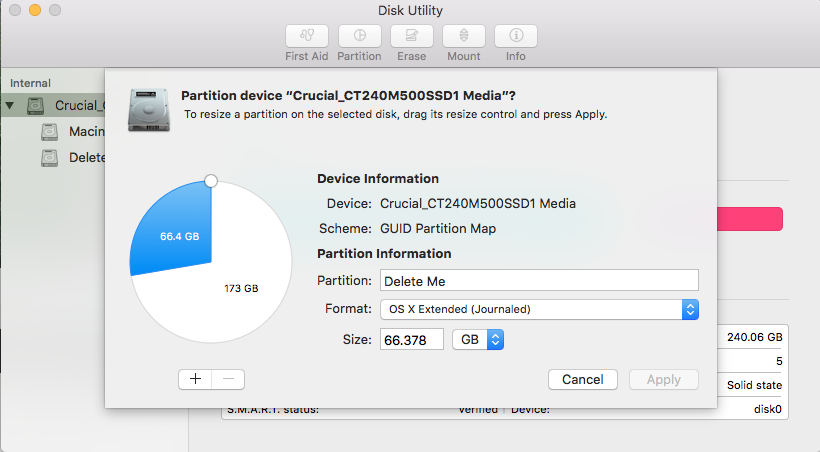Click the 240.06 GB capacity value
Image resolution: width=820 pixels, height=452 pixels.
tap(755, 337)
